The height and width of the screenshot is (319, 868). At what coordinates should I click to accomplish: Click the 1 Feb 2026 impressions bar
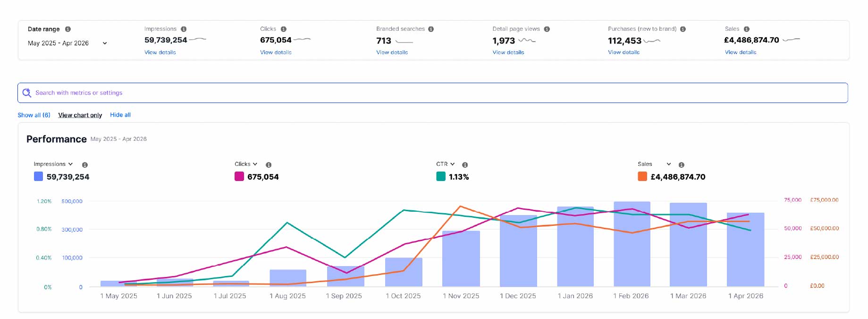coord(632,244)
